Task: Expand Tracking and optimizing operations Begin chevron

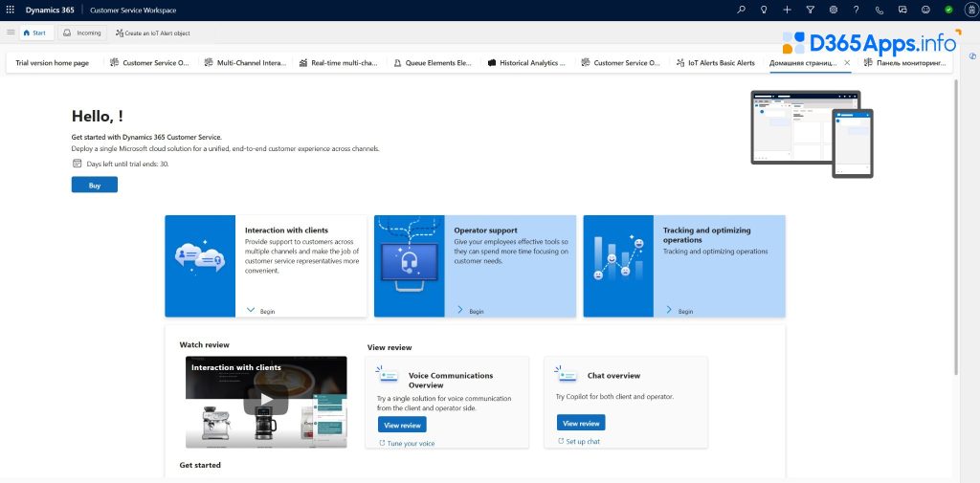Action: point(669,310)
